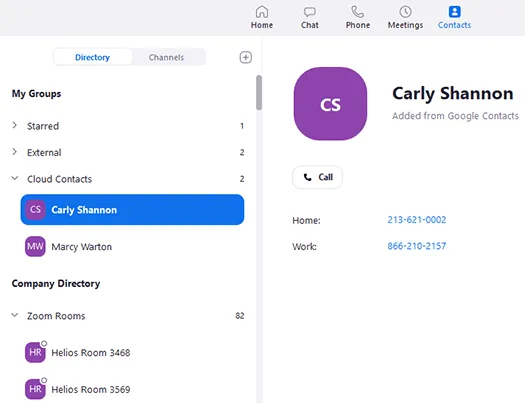Viewport: 525px width, 403px height.
Task: Dial work number 866-210-2157
Action: click(x=417, y=246)
